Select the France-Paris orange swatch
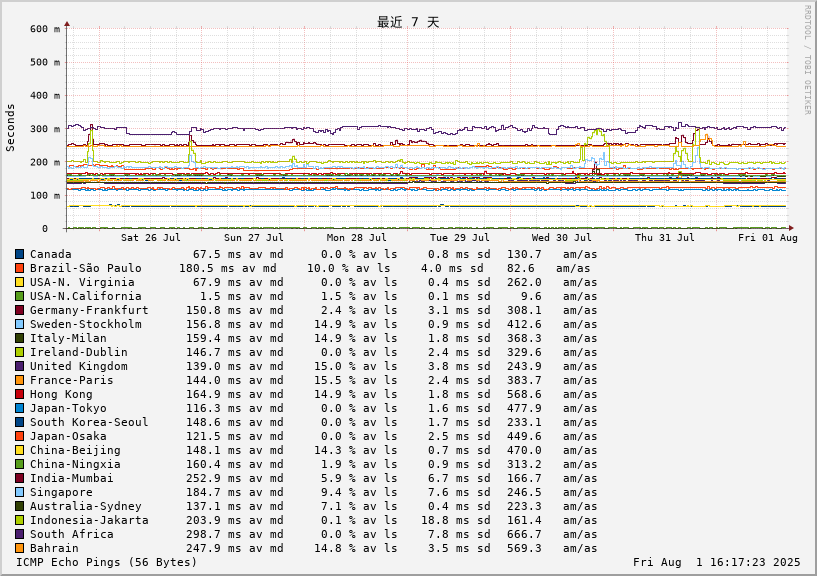 (20, 381)
